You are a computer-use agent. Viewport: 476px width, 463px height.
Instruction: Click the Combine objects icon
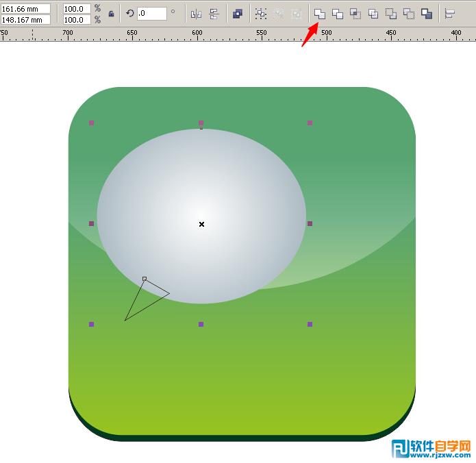(x=238, y=14)
